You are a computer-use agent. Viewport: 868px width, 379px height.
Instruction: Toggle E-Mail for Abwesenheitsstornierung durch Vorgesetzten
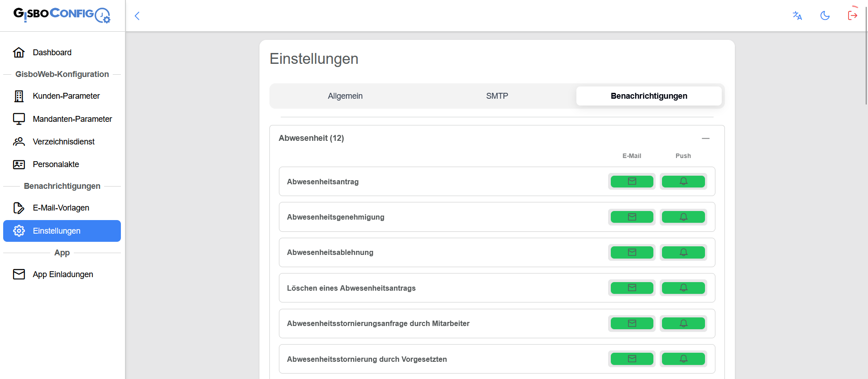[x=632, y=359]
